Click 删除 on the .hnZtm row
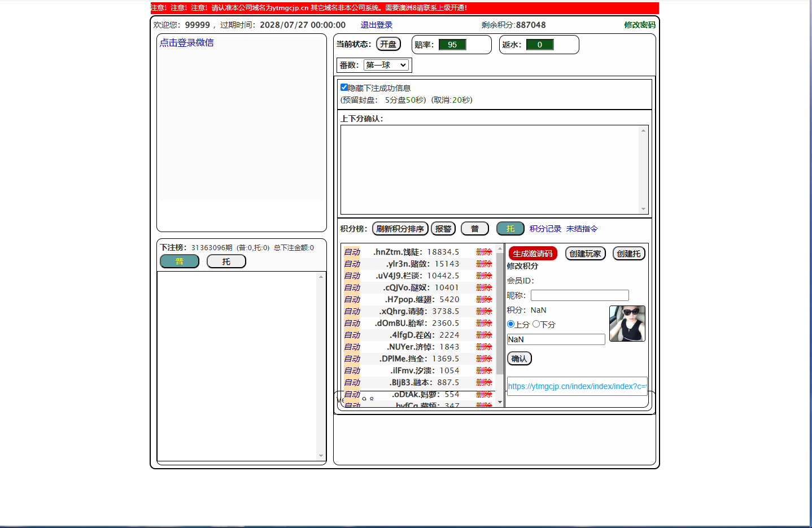This screenshot has height=528, width=812. 484,252
